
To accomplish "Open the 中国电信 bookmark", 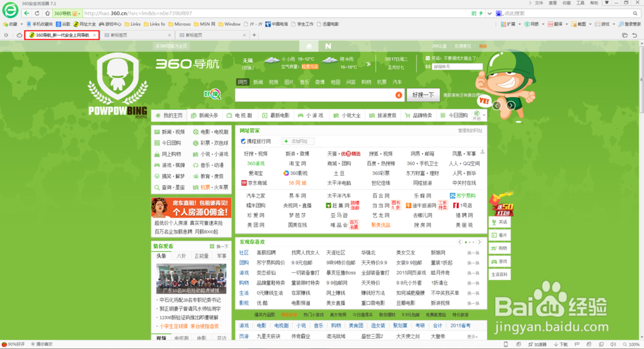I will [276, 24].
